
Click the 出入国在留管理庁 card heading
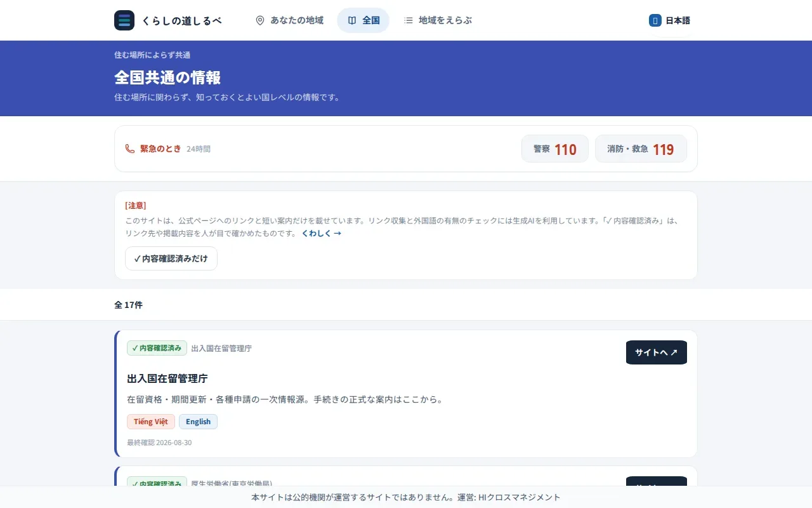tap(167, 378)
